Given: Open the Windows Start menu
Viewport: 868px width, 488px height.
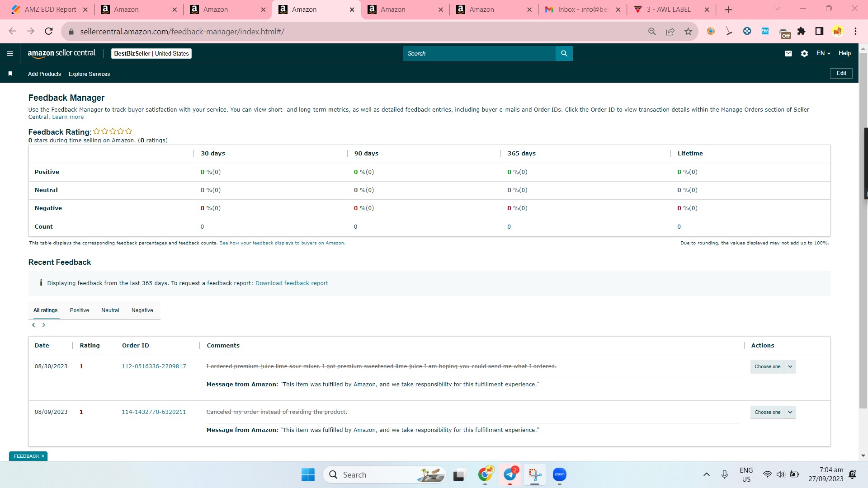Looking at the screenshot, I should 308,474.
